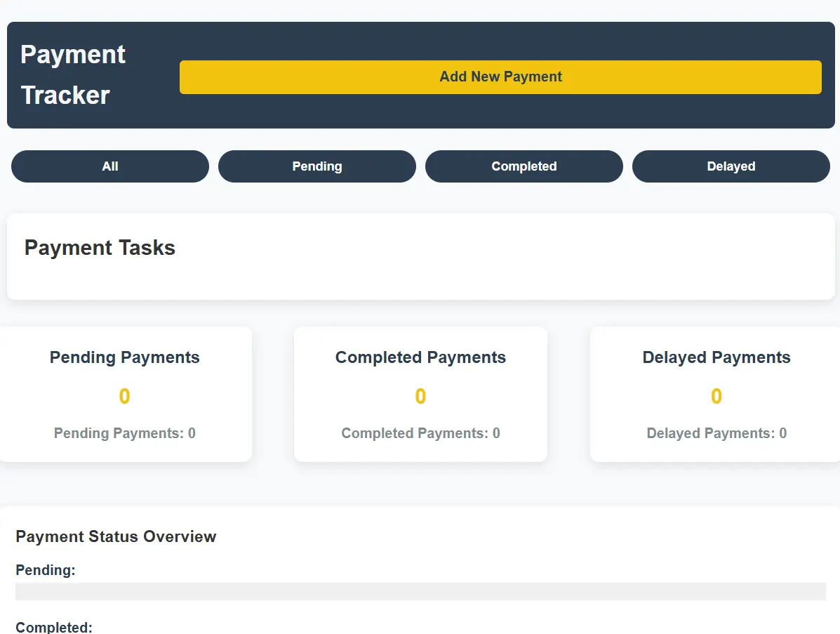Click the Pending: label in status overview
Viewport: 840px width, 634px height.
coord(45,570)
